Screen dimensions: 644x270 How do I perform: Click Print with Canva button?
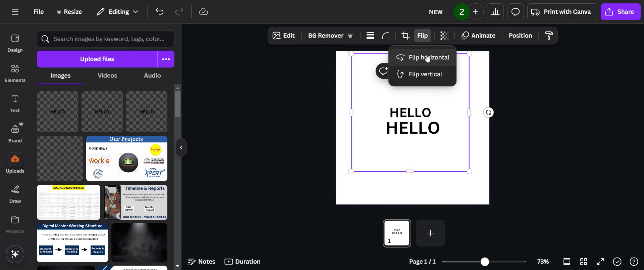[562, 12]
